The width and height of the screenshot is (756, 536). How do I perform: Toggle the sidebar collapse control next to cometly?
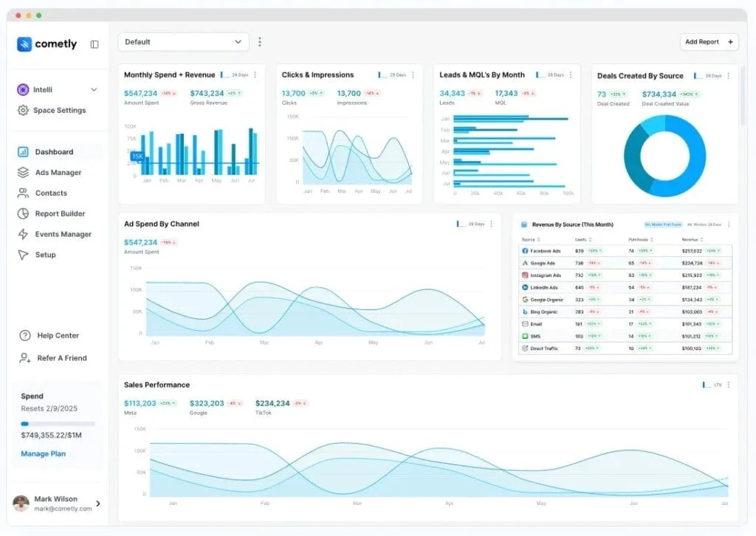pyautogui.click(x=94, y=44)
